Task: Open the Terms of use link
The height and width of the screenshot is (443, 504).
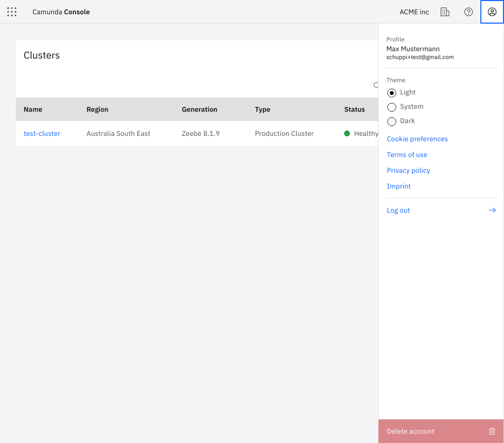Action: pos(407,155)
